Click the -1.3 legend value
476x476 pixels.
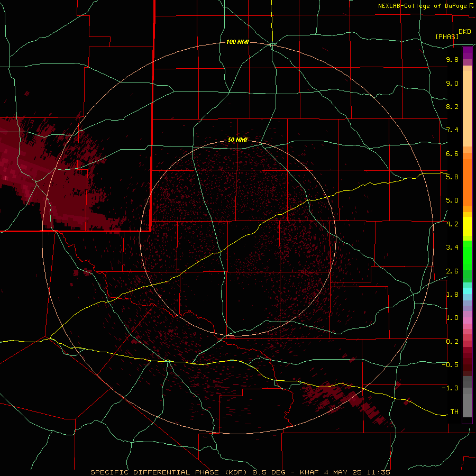pyautogui.click(x=450, y=388)
